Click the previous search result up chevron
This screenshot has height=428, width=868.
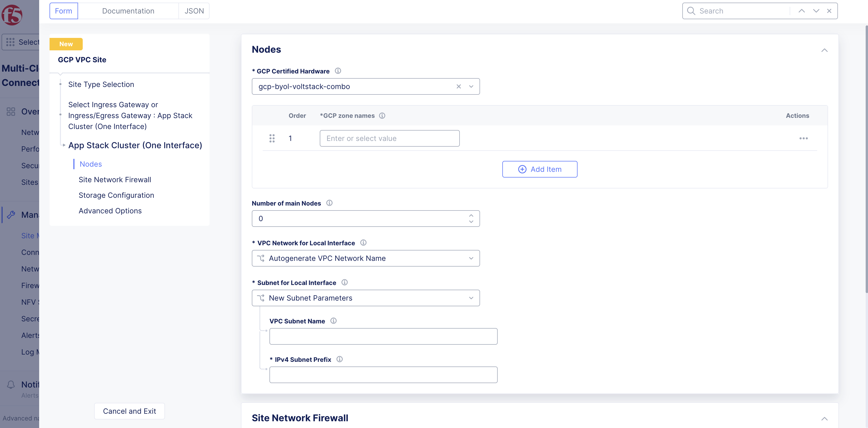pos(801,11)
